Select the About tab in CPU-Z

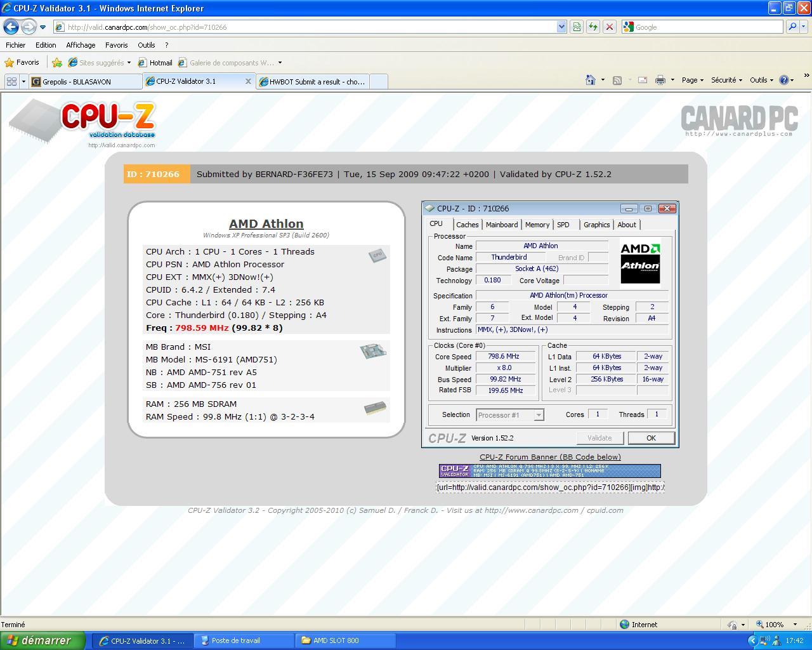[627, 225]
